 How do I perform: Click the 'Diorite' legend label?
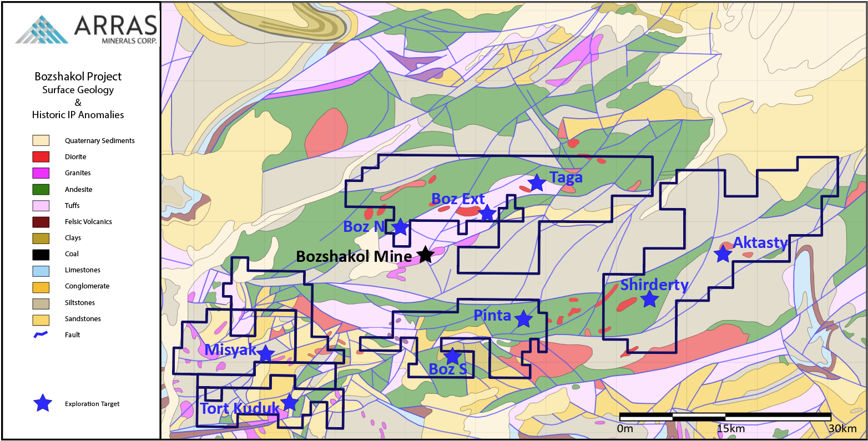click(x=75, y=157)
